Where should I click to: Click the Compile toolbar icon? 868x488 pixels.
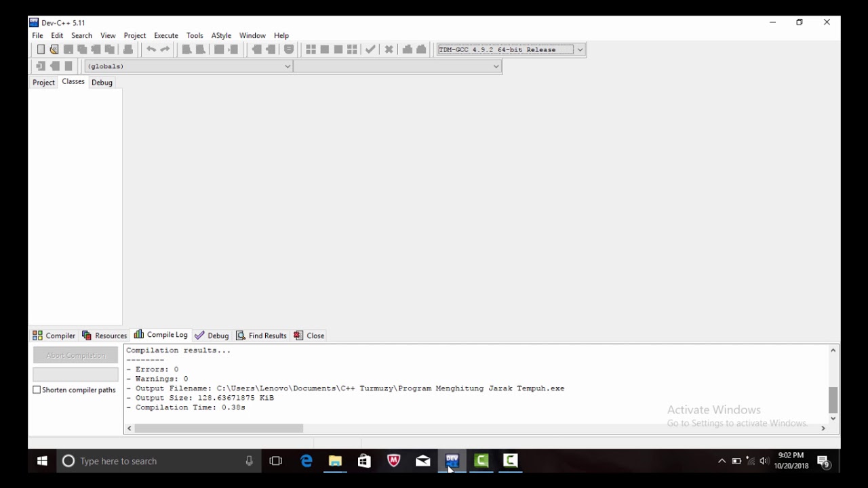[311, 49]
